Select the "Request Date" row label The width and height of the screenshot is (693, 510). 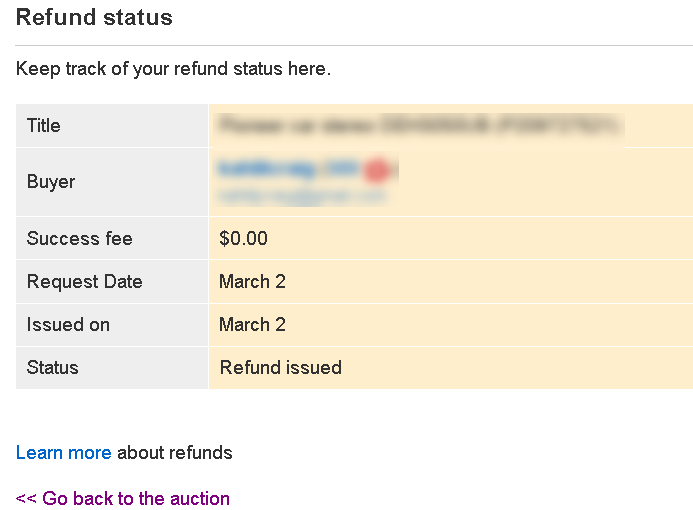[85, 282]
